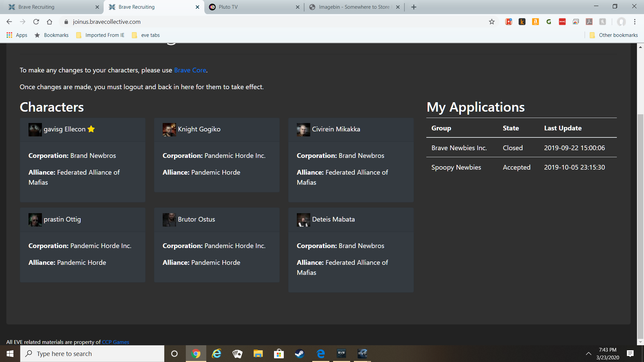Open Cortana circle icon in taskbar
The image size is (644, 362).
(x=174, y=354)
